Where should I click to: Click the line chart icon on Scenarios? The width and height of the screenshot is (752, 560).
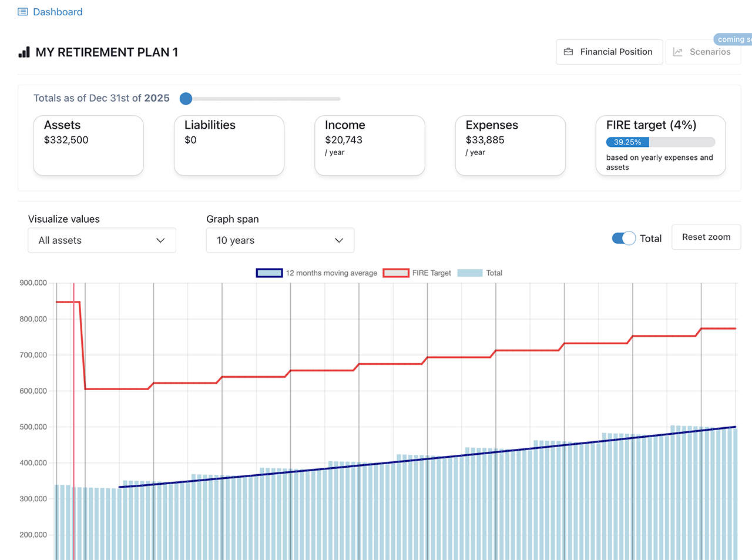(x=678, y=52)
